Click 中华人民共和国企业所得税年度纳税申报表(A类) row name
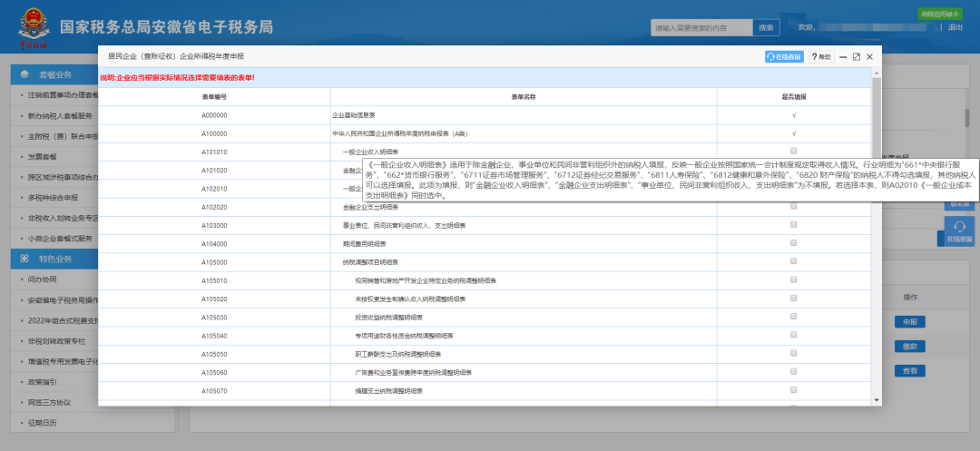This screenshot has width=980, height=451. tap(400, 133)
